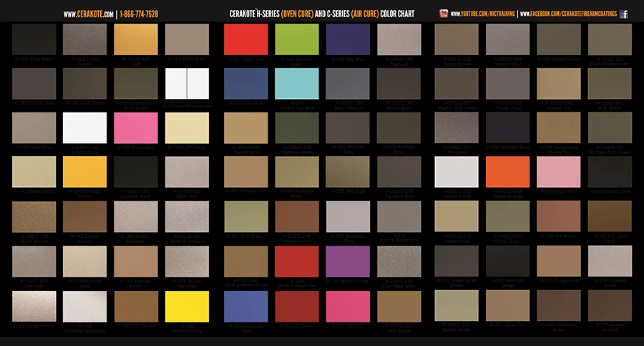
Task: Select the H-217 Bright Purple swatch
Action: click(x=348, y=261)
